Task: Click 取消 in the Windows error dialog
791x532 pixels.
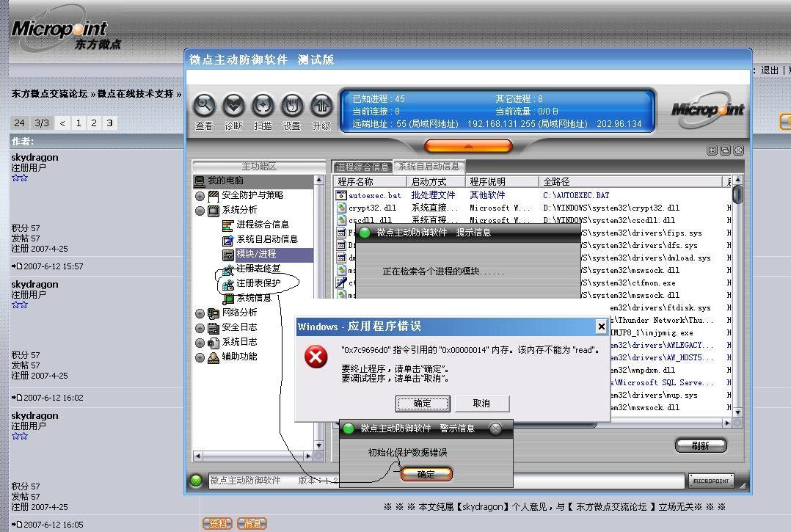Action: coord(482,404)
